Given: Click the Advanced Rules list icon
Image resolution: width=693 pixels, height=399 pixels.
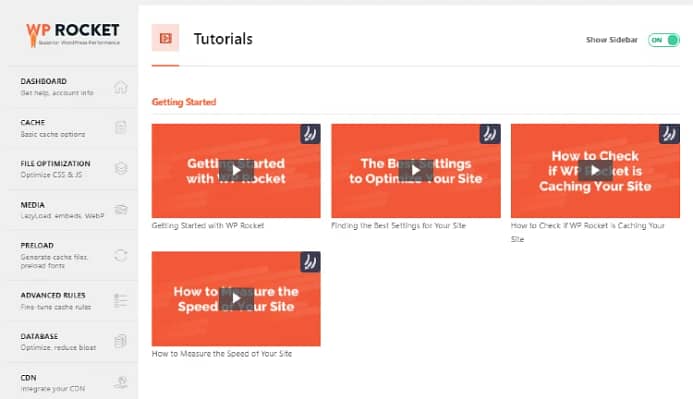Looking at the screenshot, I should 121,300.
